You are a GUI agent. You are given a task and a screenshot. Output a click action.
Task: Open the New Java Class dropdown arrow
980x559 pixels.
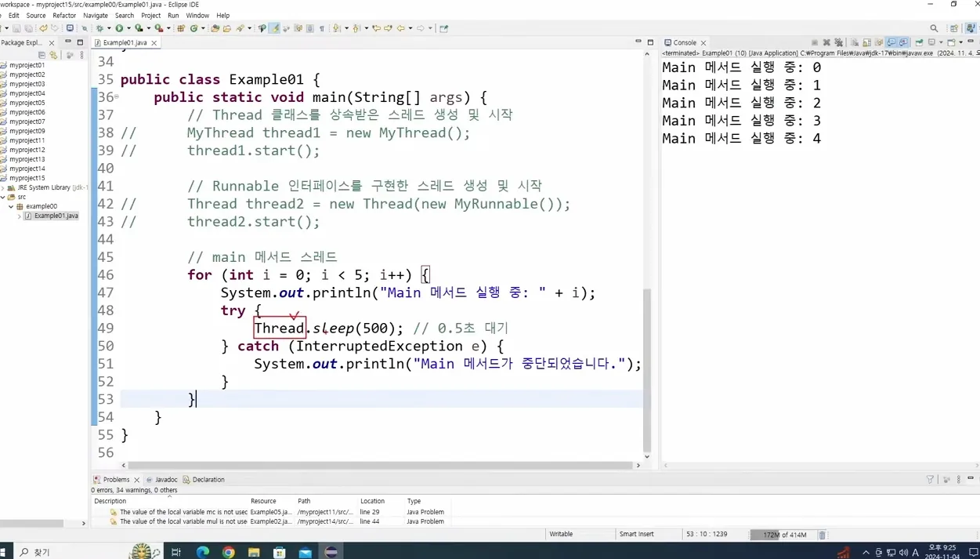coord(203,28)
